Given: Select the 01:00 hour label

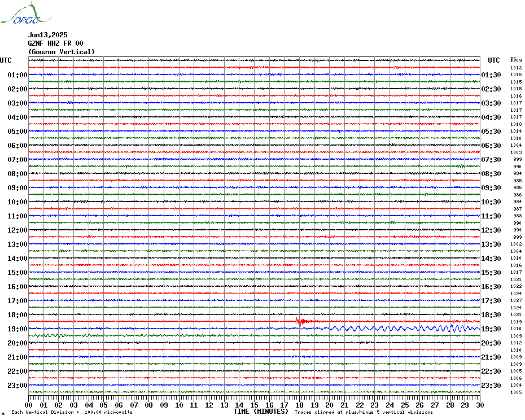Looking at the screenshot, I should pyautogui.click(x=17, y=75).
